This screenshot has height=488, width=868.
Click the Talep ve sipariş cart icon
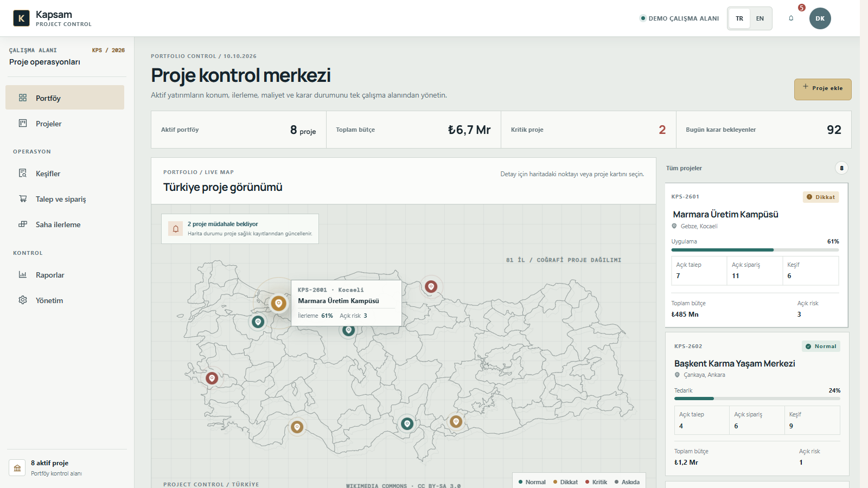coord(23,199)
